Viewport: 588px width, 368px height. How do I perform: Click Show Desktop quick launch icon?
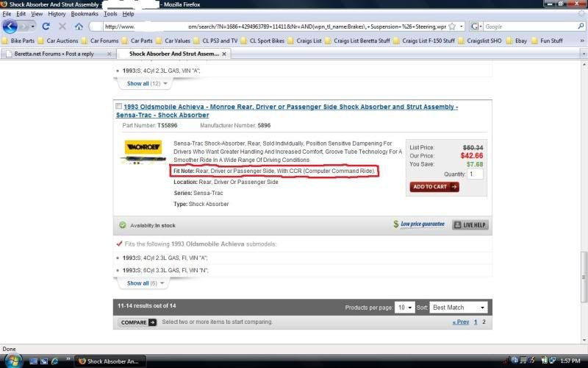(33, 361)
